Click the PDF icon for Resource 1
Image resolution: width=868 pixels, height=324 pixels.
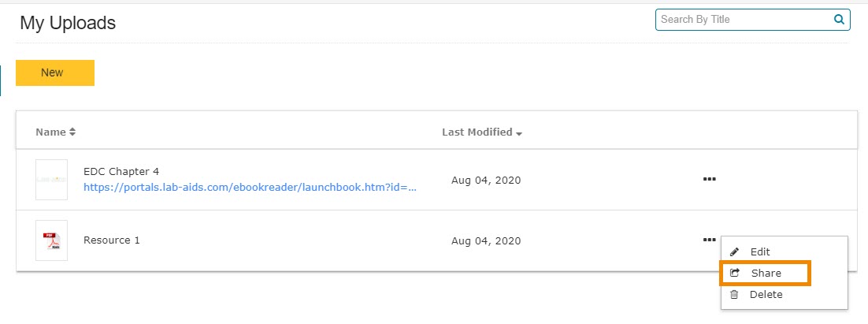coord(51,240)
